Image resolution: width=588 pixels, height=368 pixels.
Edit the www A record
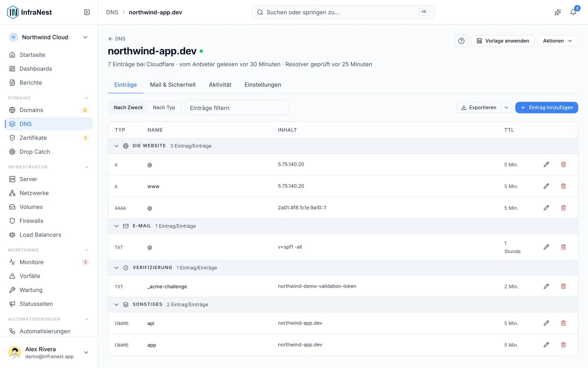click(546, 186)
